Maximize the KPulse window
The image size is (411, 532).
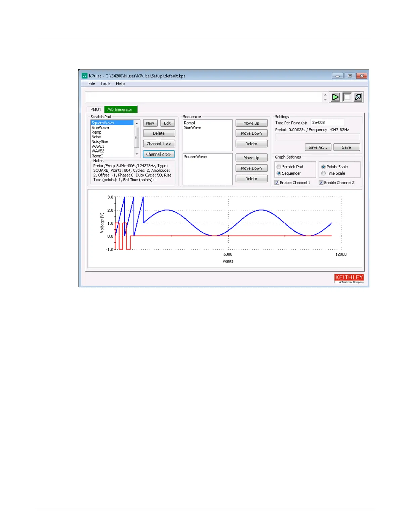(350, 76)
